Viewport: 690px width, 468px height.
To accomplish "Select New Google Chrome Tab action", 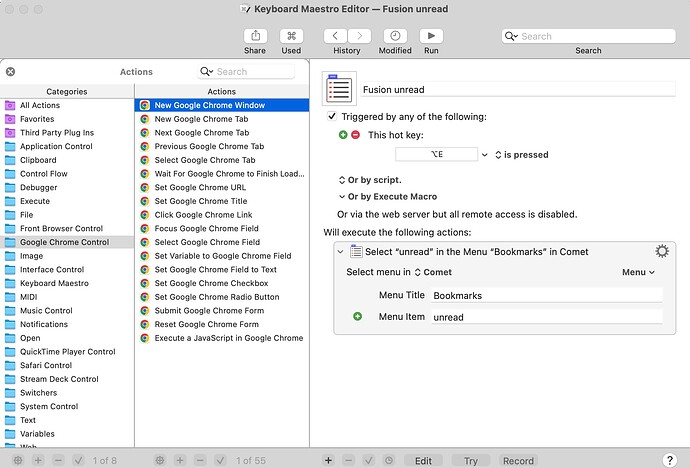I will (222, 119).
